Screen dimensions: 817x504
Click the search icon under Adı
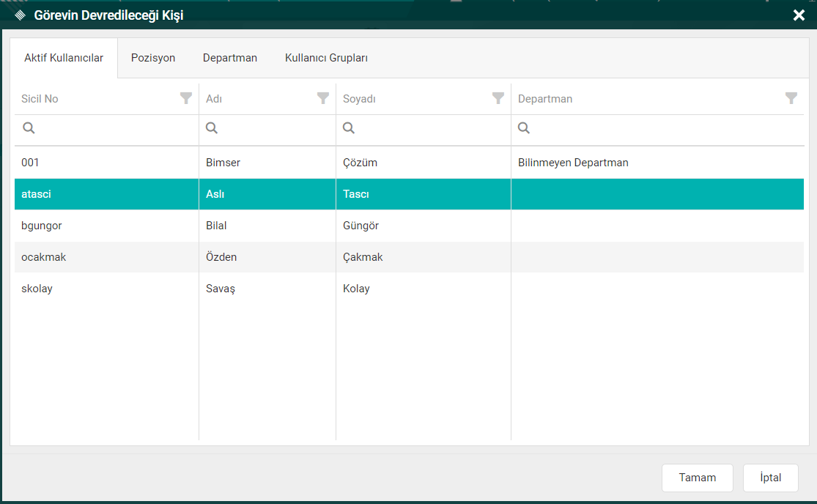pyautogui.click(x=212, y=128)
